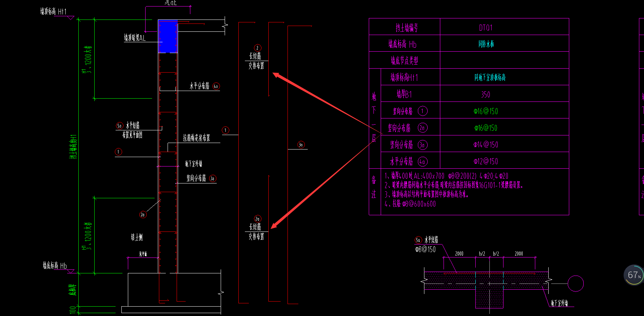Select the value 'Φ12@150' in the table
This screenshot has height=316, width=644.
click(x=486, y=161)
